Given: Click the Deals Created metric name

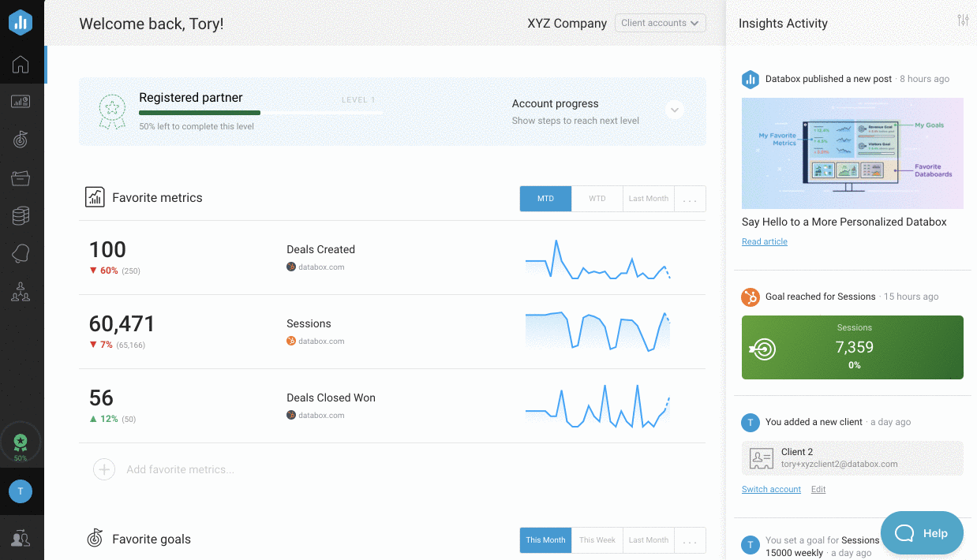Looking at the screenshot, I should point(320,249).
